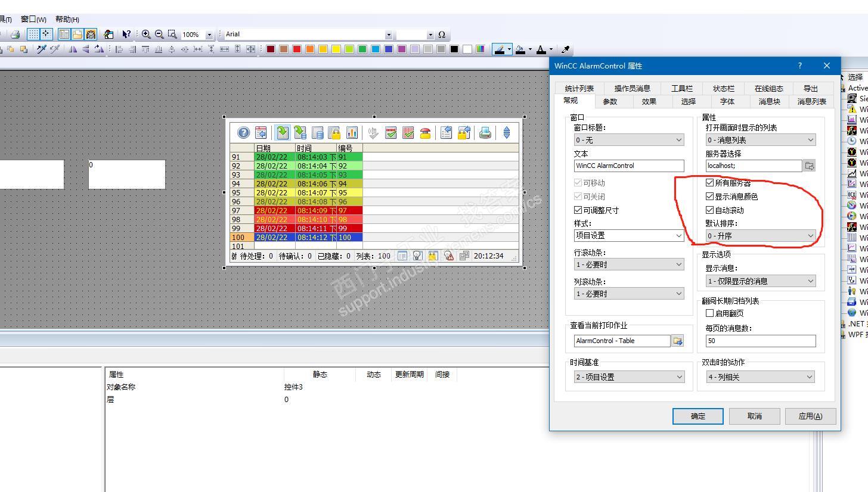The image size is (868, 492).
Task: Toggle the 自动滚动 checkbox
Action: click(x=709, y=210)
